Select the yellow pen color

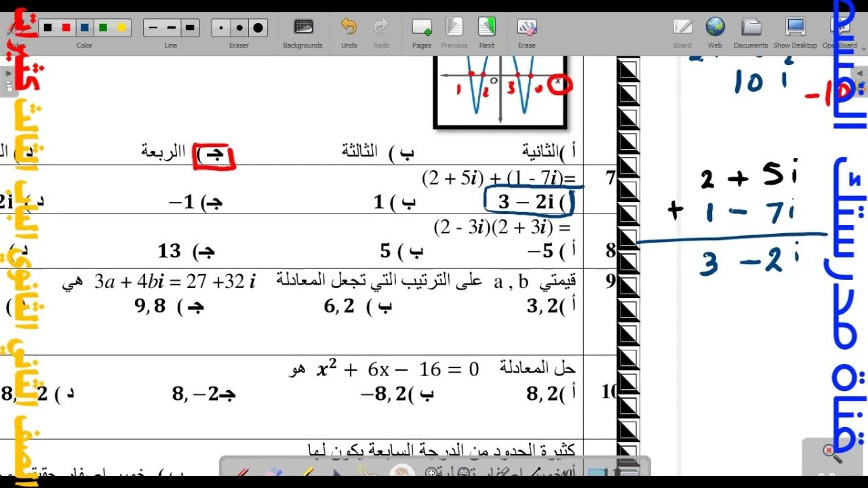[x=121, y=28]
